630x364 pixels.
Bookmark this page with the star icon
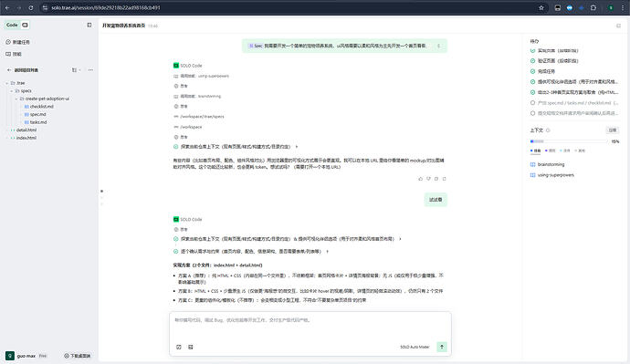point(541,7)
